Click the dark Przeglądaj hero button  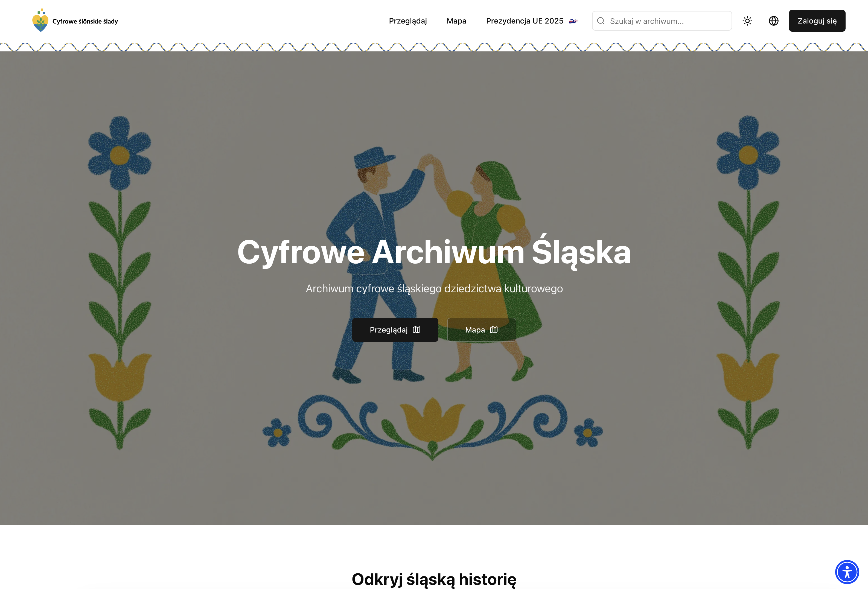[x=388, y=330]
